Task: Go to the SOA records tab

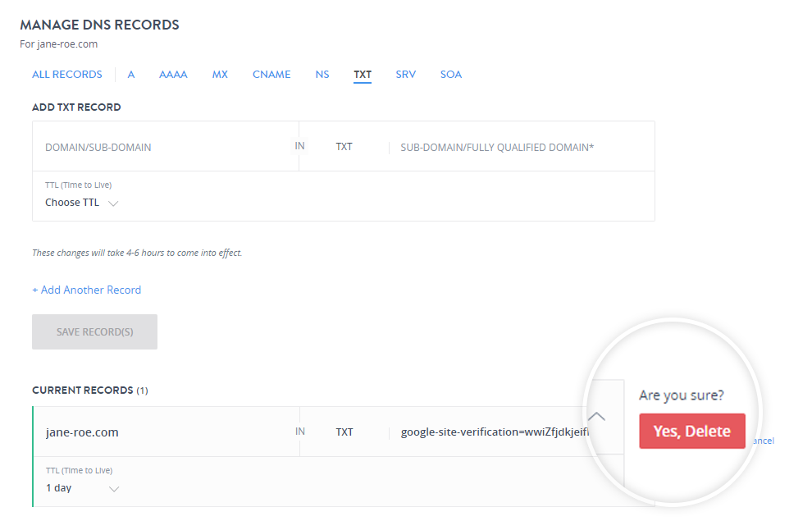Action: pos(450,74)
